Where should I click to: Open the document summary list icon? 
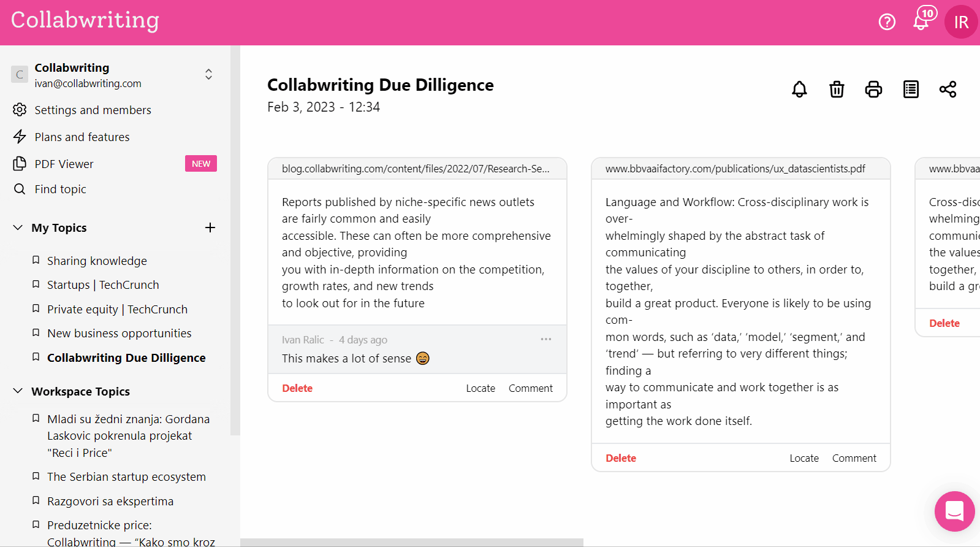(x=911, y=90)
